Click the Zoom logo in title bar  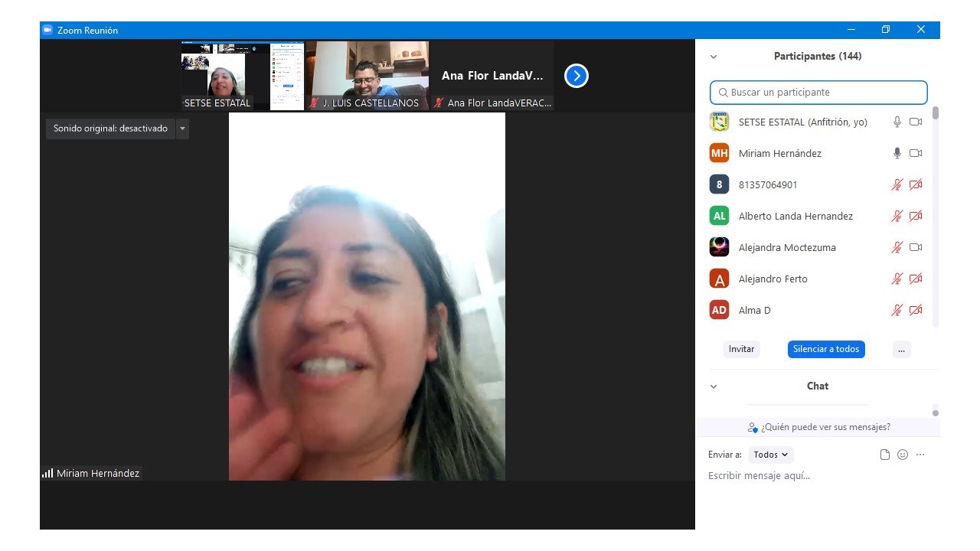[47, 30]
